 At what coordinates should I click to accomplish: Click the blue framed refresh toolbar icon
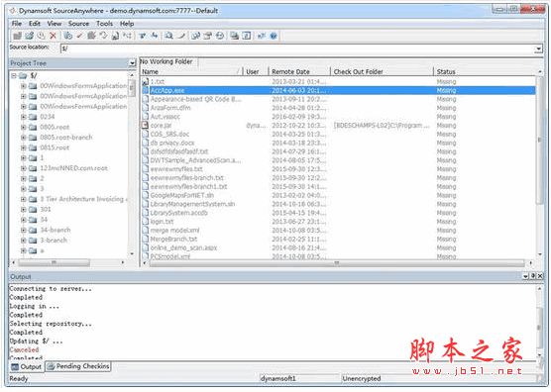(247, 36)
